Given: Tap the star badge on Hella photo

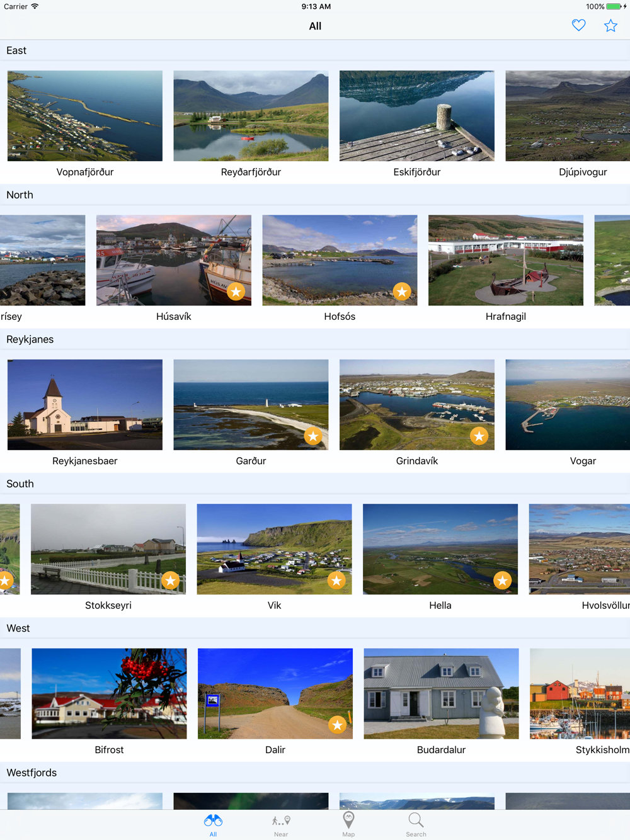Looking at the screenshot, I should click(x=502, y=581).
